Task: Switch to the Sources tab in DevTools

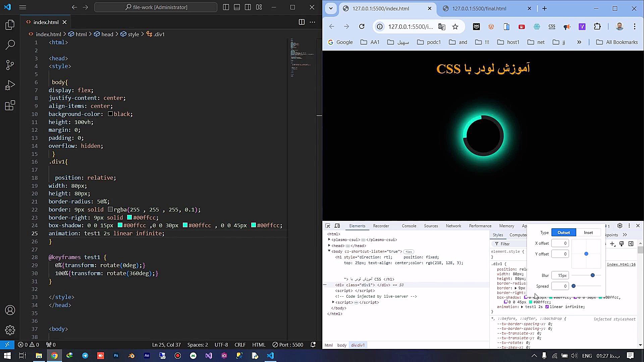Action: click(431, 226)
